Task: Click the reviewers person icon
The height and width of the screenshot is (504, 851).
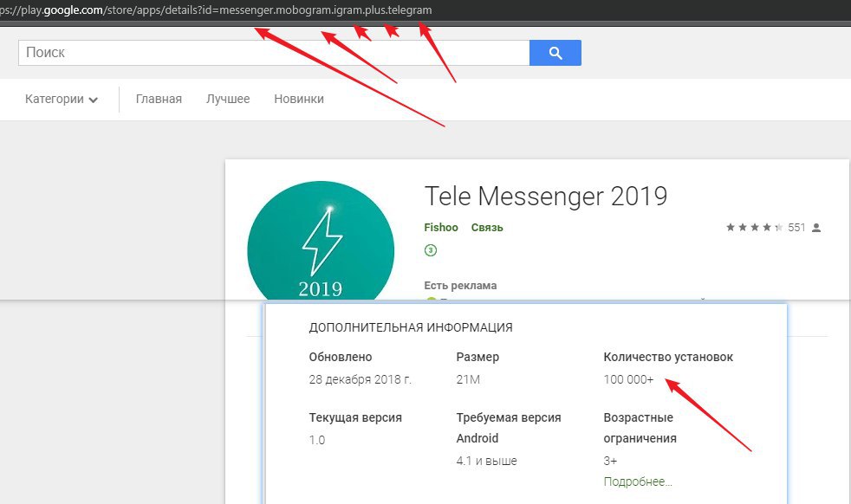Action: pyautogui.click(x=815, y=228)
